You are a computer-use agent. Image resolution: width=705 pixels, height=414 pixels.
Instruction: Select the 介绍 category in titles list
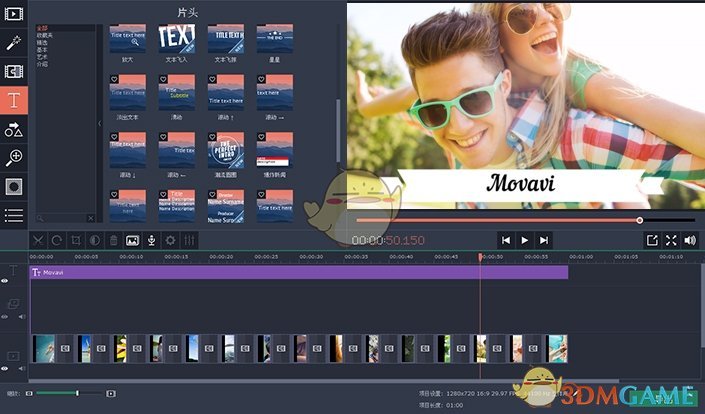coord(42,64)
